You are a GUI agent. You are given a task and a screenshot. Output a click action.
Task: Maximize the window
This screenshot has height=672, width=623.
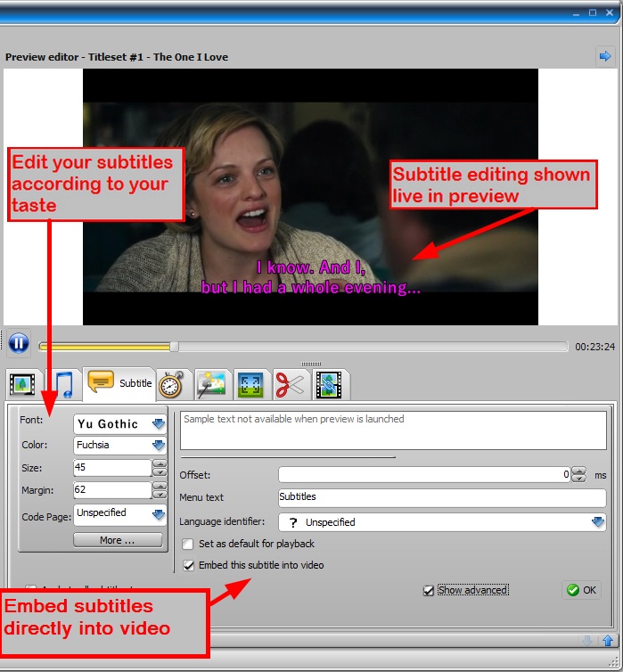point(593,12)
